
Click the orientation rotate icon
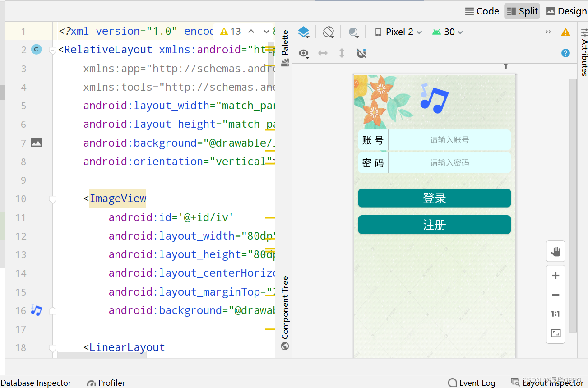click(x=329, y=32)
